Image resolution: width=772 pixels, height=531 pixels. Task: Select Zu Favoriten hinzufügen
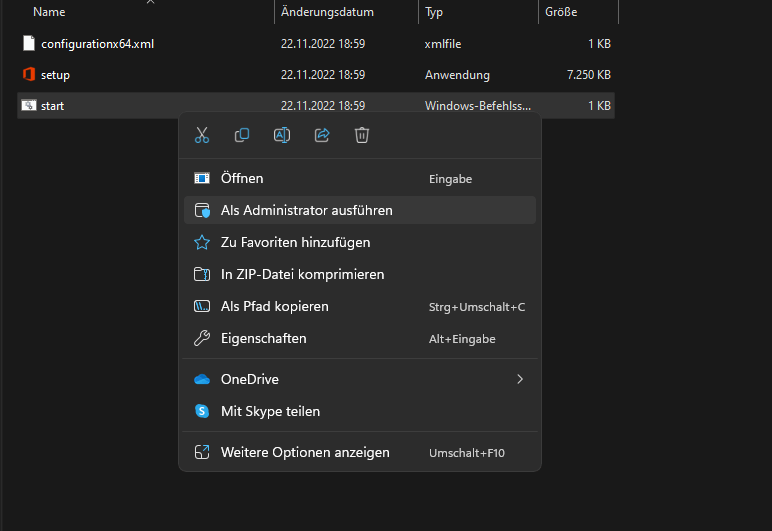(x=295, y=242)
